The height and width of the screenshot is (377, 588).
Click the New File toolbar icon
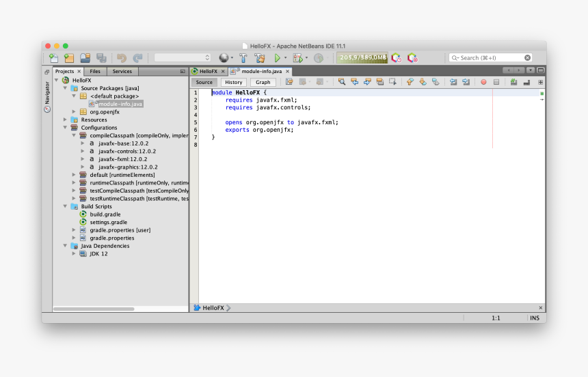point(53,58)
